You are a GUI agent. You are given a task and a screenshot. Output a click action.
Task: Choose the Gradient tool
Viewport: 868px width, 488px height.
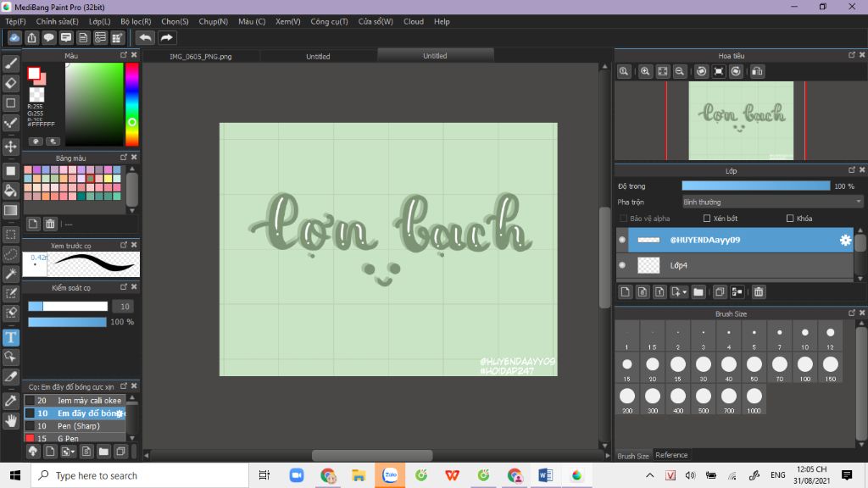10,210
